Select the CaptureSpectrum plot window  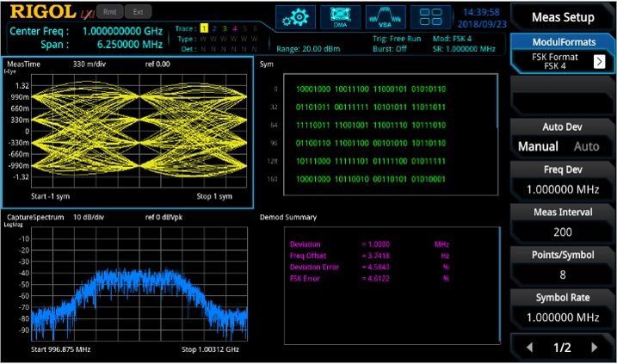pos(129,284)
